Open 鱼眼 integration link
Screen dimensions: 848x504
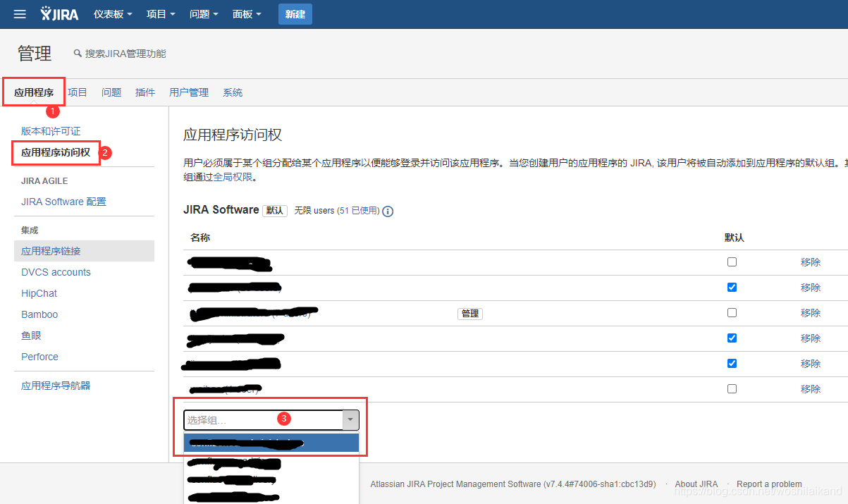tap(31, 336)
